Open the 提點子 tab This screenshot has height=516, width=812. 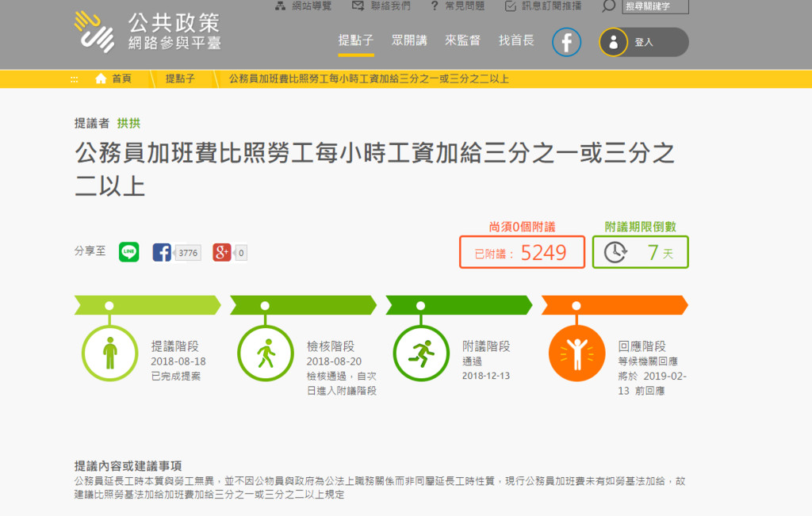tap(355, 40)
